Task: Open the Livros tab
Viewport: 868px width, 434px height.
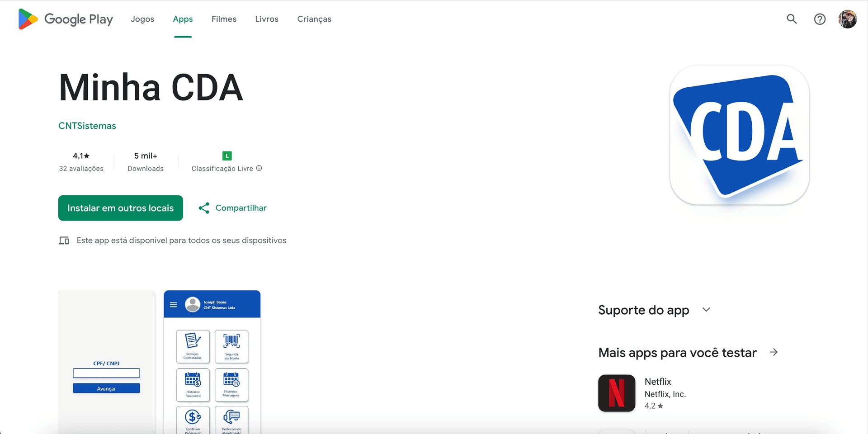Action: (267, 19)
